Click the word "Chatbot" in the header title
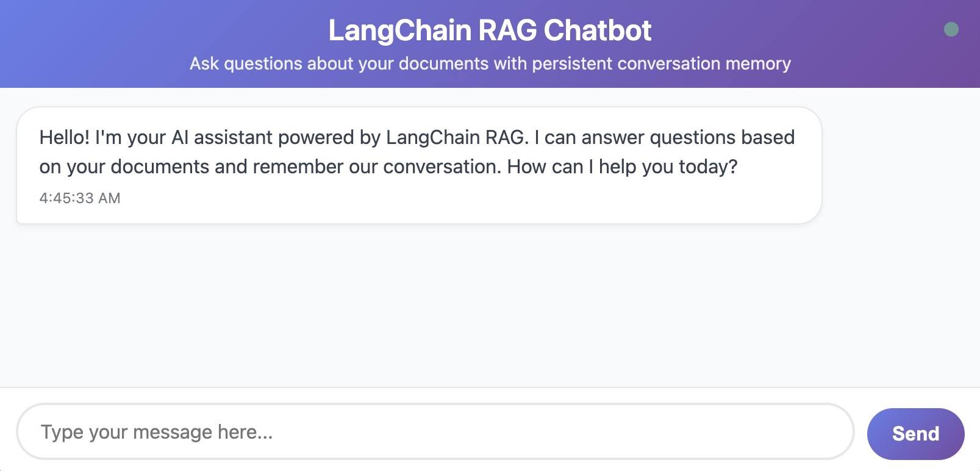 598,31
